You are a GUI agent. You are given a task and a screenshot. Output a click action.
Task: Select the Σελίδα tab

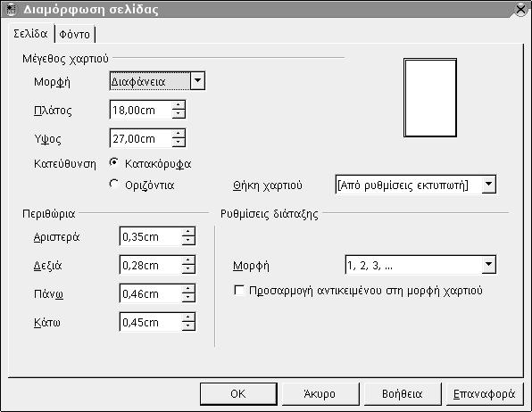[x=30, y=34]
